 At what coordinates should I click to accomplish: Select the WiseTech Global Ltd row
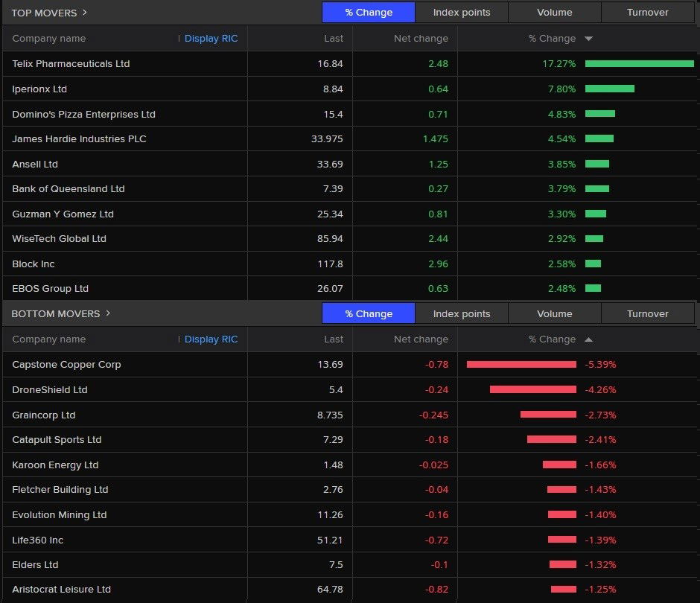coord(60,239)
